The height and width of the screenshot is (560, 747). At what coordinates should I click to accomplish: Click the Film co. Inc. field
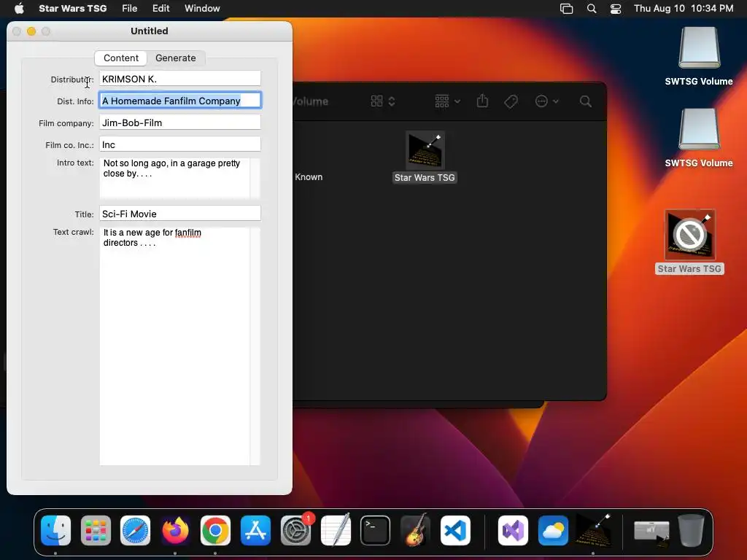point(180,144)
